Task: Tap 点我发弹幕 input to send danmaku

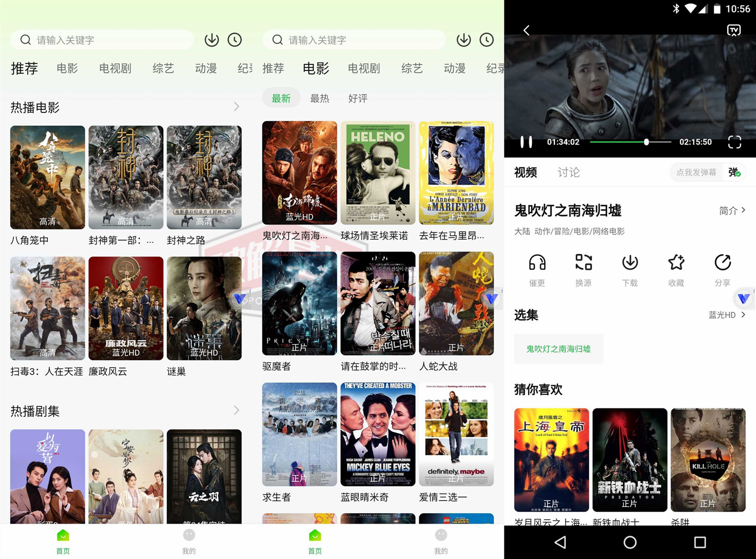Action: (696, 172)
